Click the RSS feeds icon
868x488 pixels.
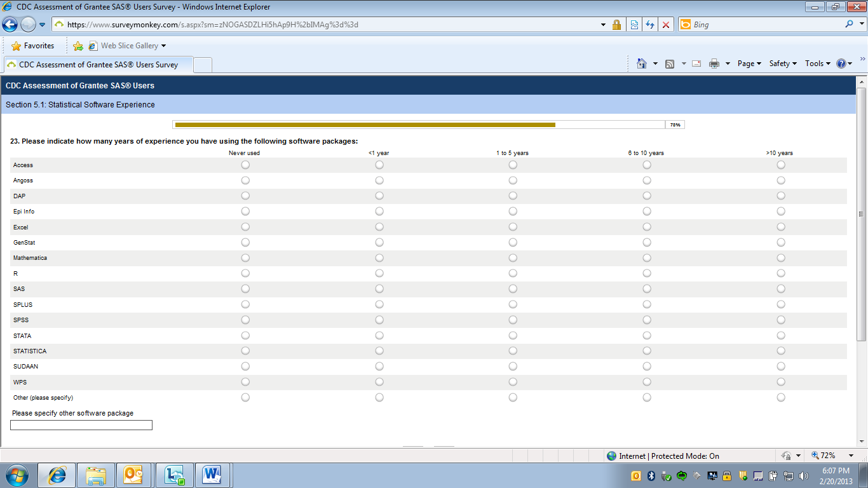click(x=670, y=64)
